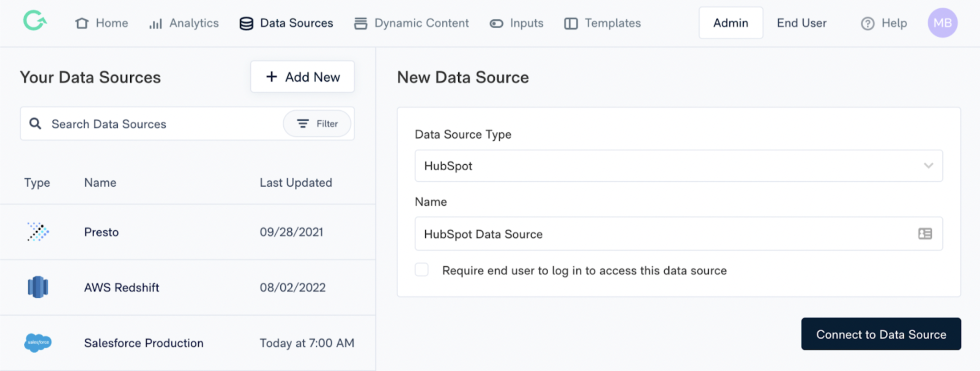
Task: Sort by the Last Updated column header
Action: [x=296, y=183]
